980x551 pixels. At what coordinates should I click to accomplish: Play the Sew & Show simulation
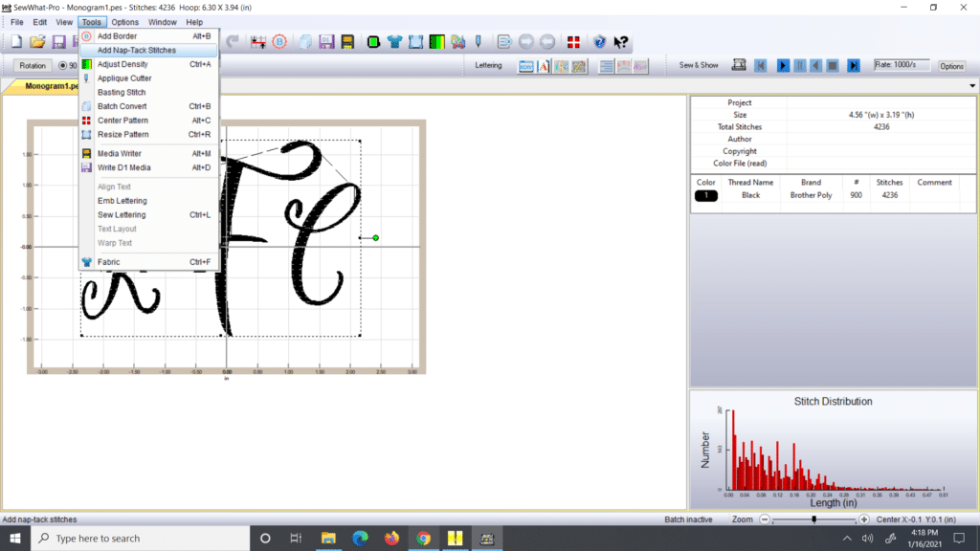point(783,66)
